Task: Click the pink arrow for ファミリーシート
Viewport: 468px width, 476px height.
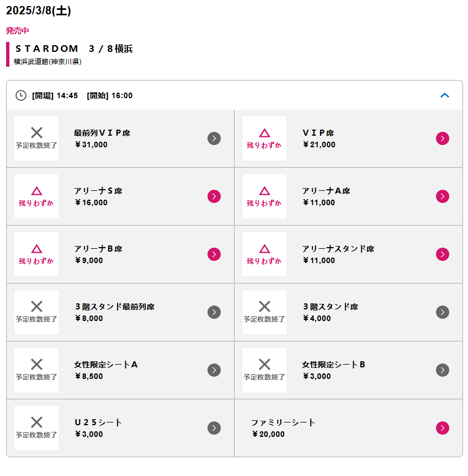Action: [x=442, y=428]
